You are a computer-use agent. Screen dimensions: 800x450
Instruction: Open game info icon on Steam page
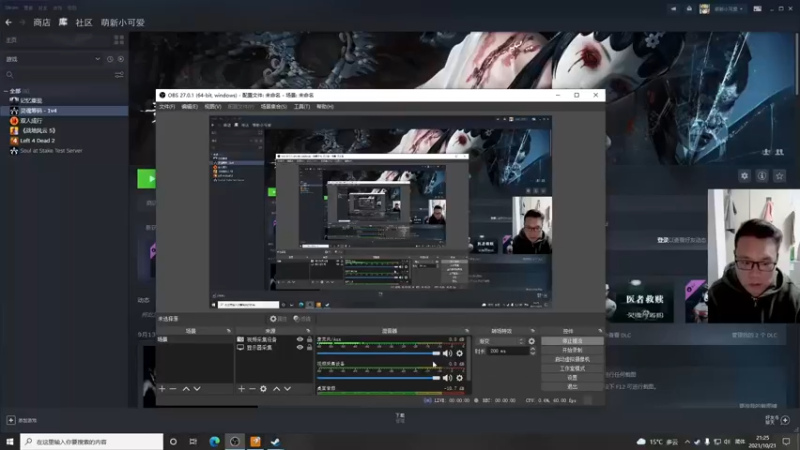(762, 176)
